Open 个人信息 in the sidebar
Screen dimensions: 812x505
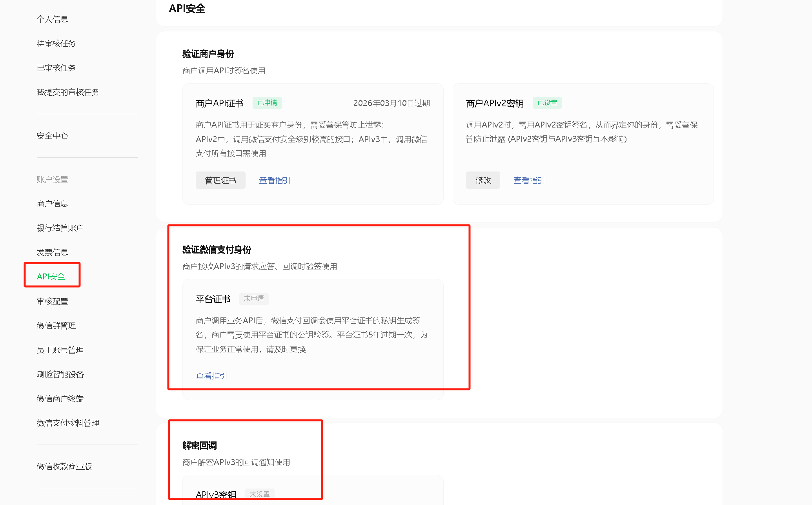[52, 19]
